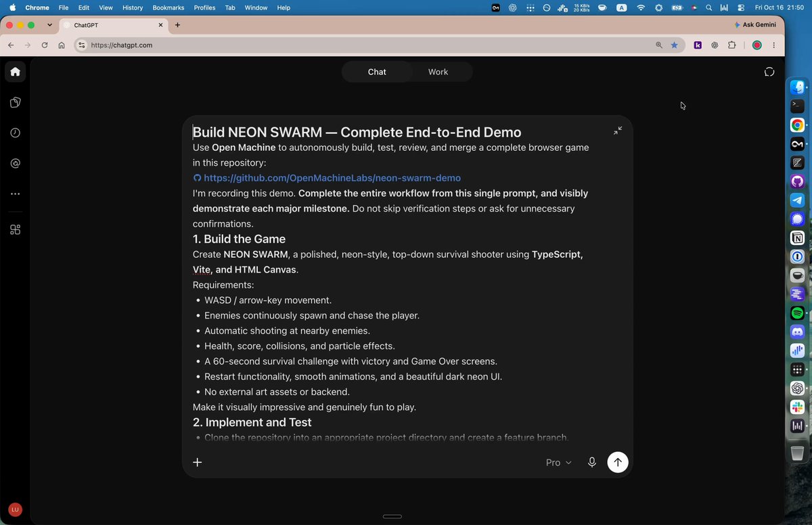Screen dimensions: 812x525
Task: Click the plus attachment button in the composer
Action: [x=198, y=462]
